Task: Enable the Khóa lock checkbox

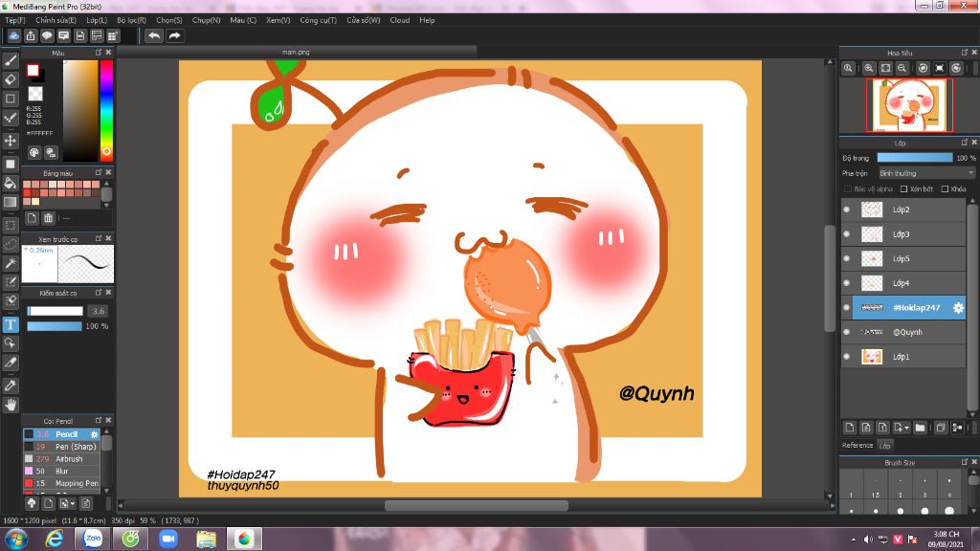Action: [x=945, y=188]
